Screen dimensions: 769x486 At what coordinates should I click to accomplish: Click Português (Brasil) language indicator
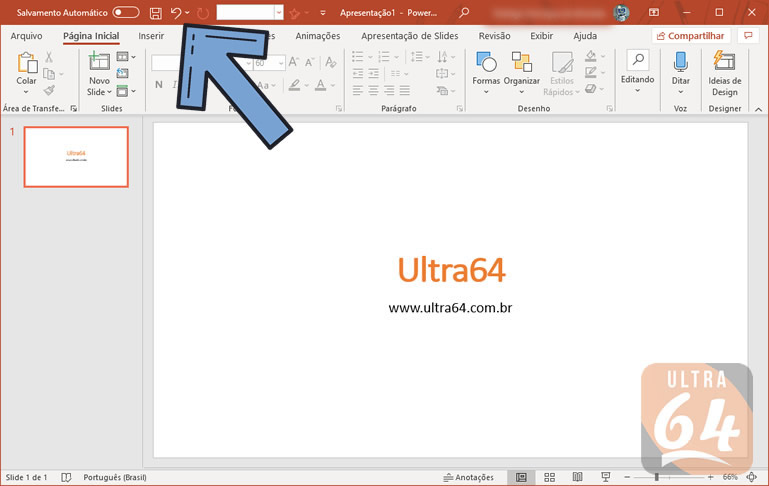tap(114, 478)
